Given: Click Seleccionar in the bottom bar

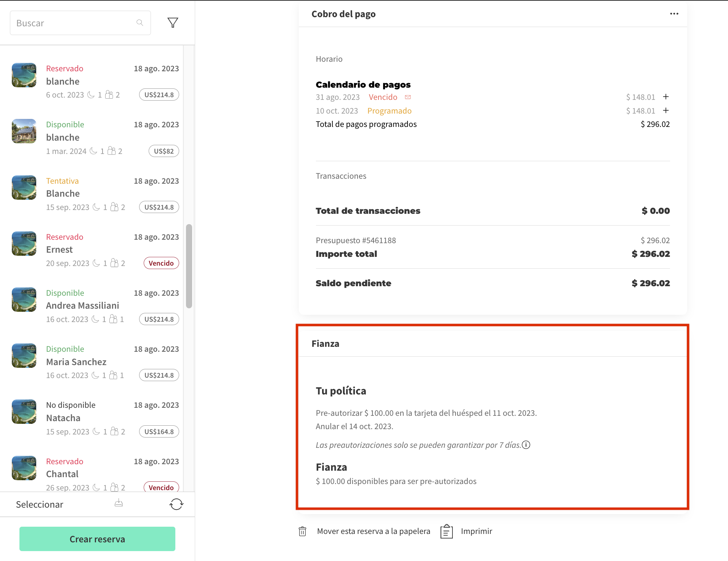Looking at the screenshot, I should [40, 504].
